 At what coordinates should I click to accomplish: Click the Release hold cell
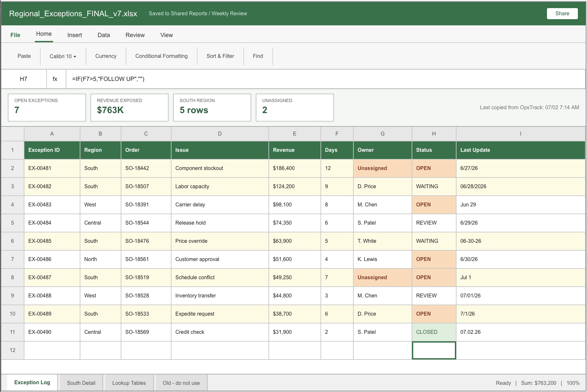pyautogui.click(x=220, y=223)
